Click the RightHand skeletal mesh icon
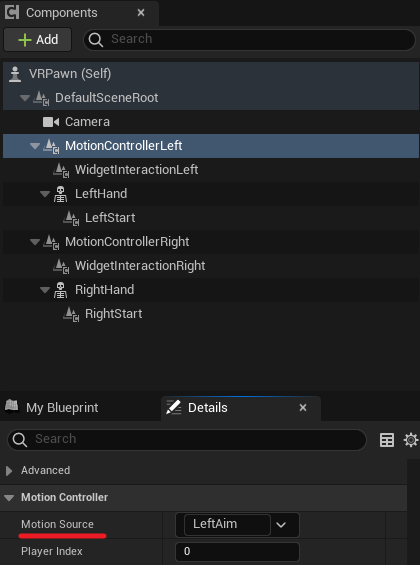420x565 pixels. click(61, 290)
